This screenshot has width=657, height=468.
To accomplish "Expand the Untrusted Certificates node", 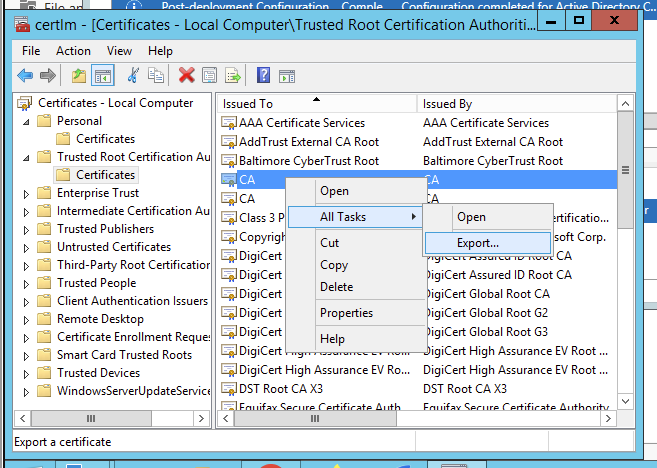I will (26, 248).
